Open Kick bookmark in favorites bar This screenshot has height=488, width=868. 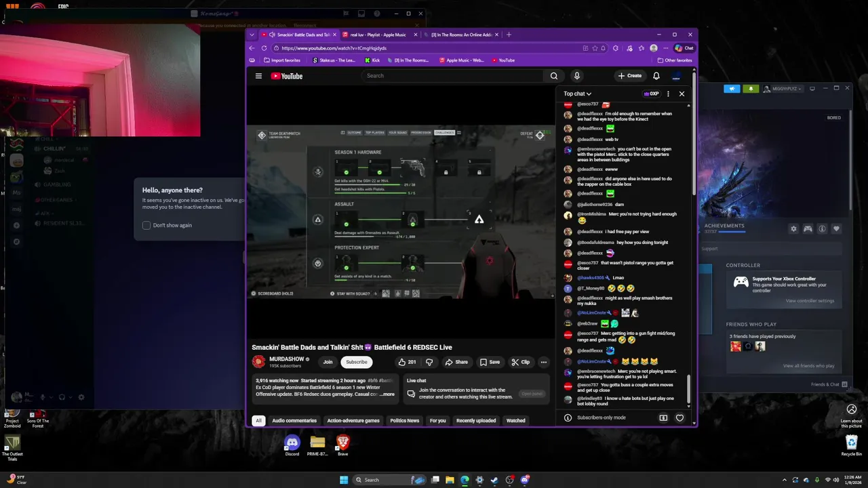[372, 60]
